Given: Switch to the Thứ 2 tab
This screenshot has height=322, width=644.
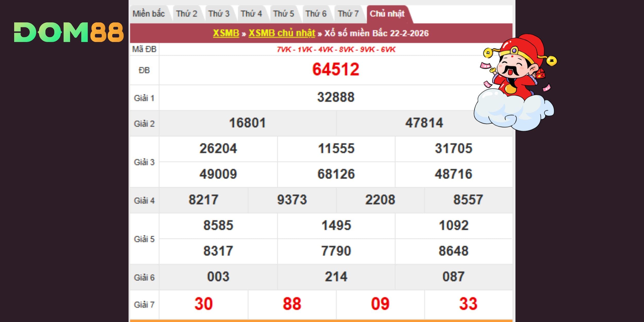Looking at the screenshot, I should point(187,14).
